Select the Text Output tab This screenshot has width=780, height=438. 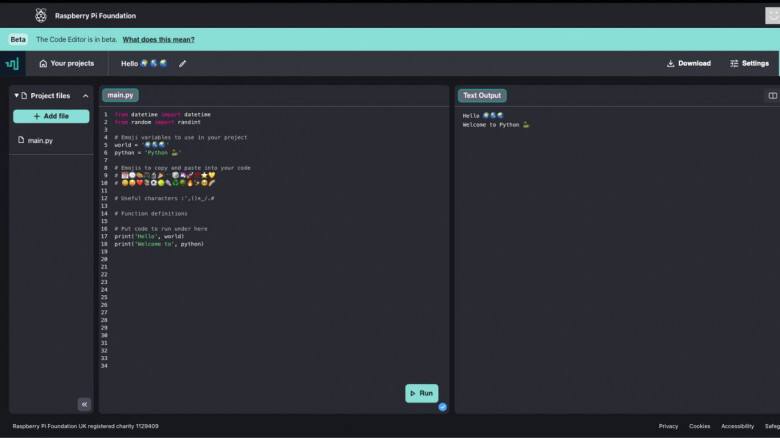pos(482,96)
